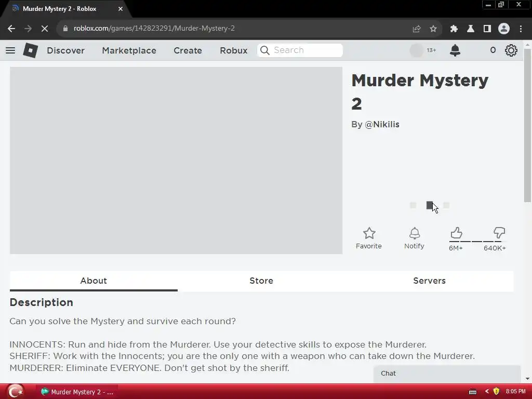
Task: Close the Murder Mystery 2 browser tab
Action: (121, 9)
